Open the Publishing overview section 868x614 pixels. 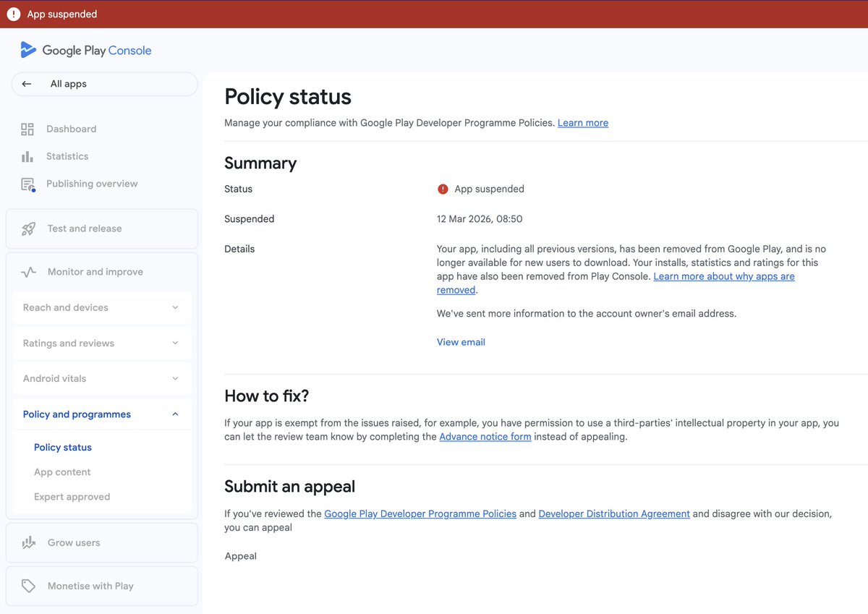pos(92,184)
